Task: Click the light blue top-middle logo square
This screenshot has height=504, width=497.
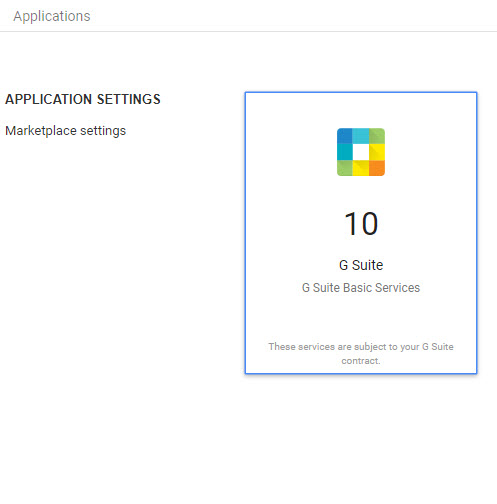Action: point(361,136)
